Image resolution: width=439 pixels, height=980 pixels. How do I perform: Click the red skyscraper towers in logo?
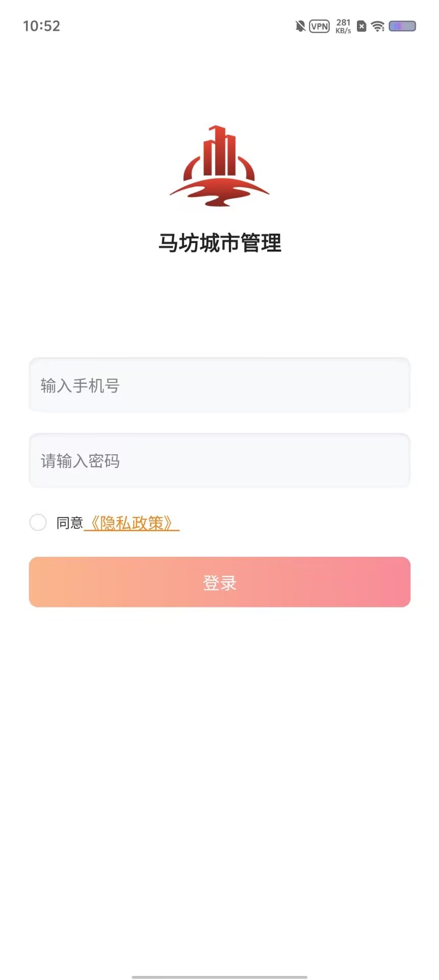pos(219,151)
